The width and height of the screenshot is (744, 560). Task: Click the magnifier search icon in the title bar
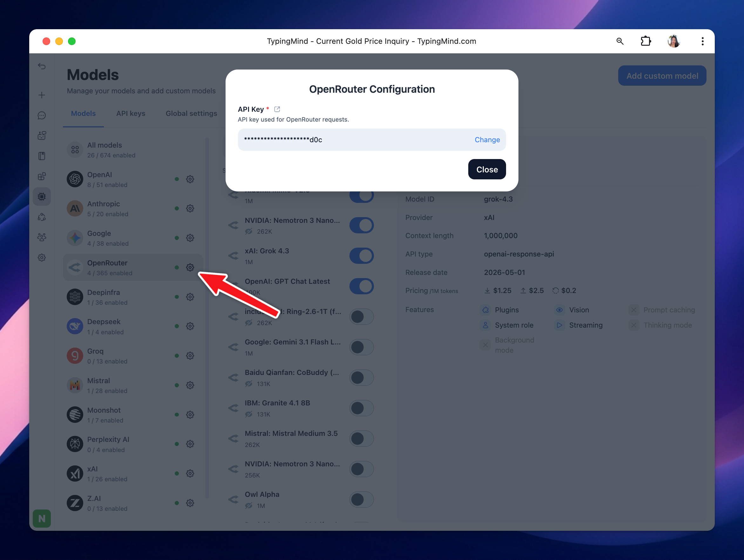coord(620,41)
